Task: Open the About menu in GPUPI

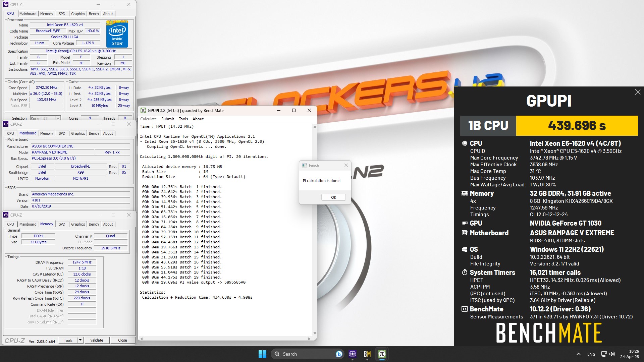Action: coord(198,119)
